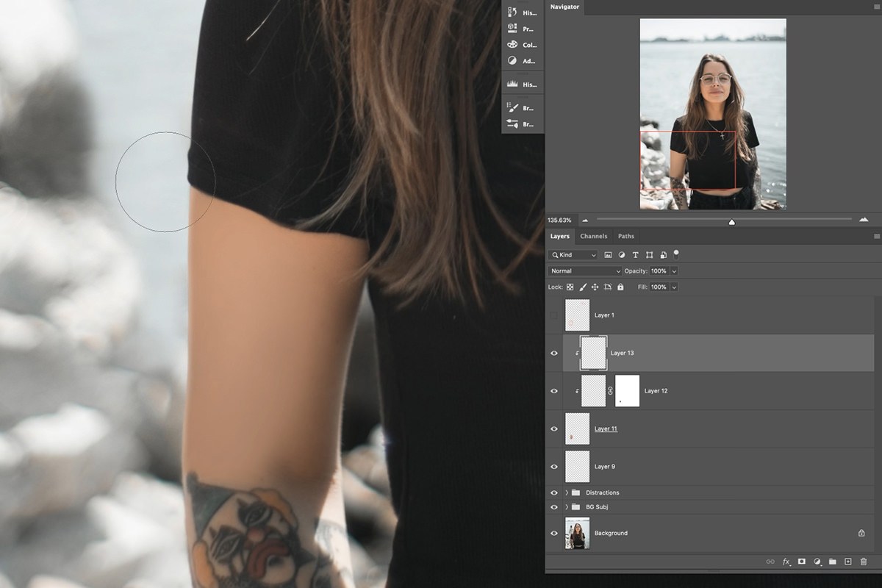Viewport: 882px width, 588px height.
Task: Create a new layer icon
Action: coord(847,562)
